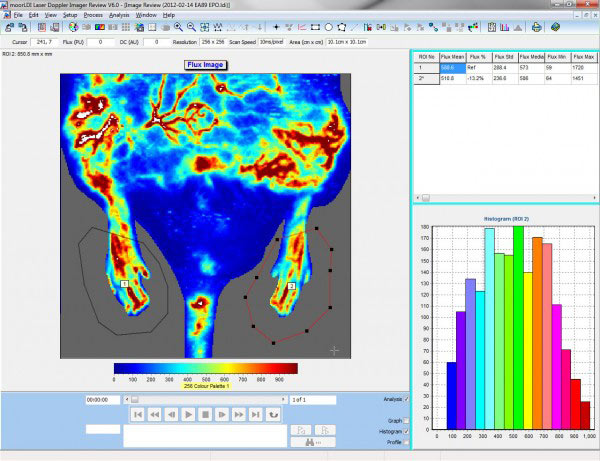Jump to first frame button
Screen dimensions: 600x461
point(137,414)
